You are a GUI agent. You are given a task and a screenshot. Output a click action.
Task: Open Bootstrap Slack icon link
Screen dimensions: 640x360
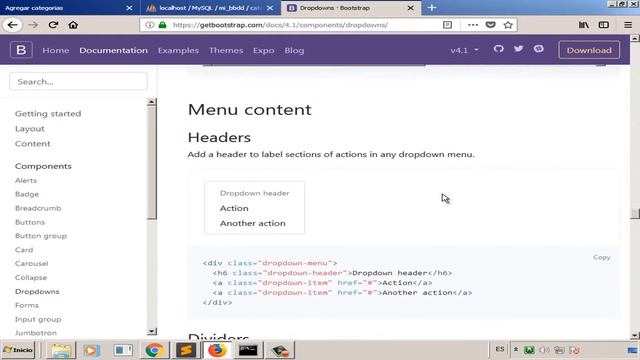[538, 49]
